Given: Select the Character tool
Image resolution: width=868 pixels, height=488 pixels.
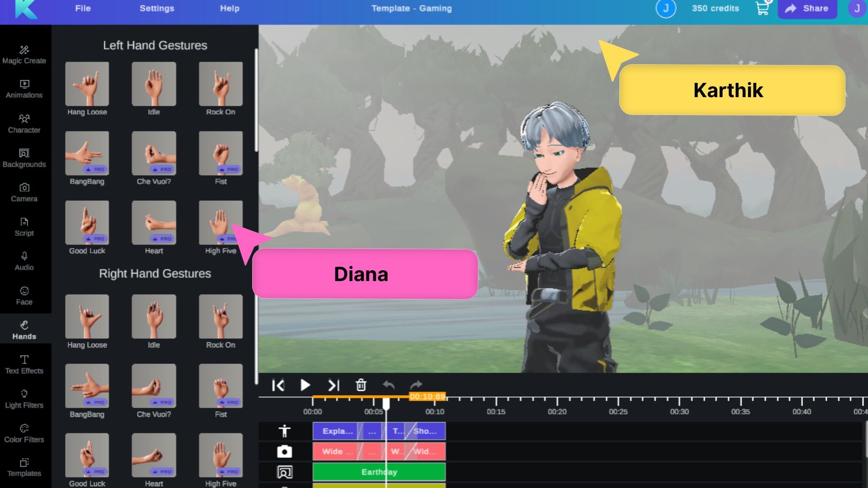Looking at the screenshot, I should 24,122.
